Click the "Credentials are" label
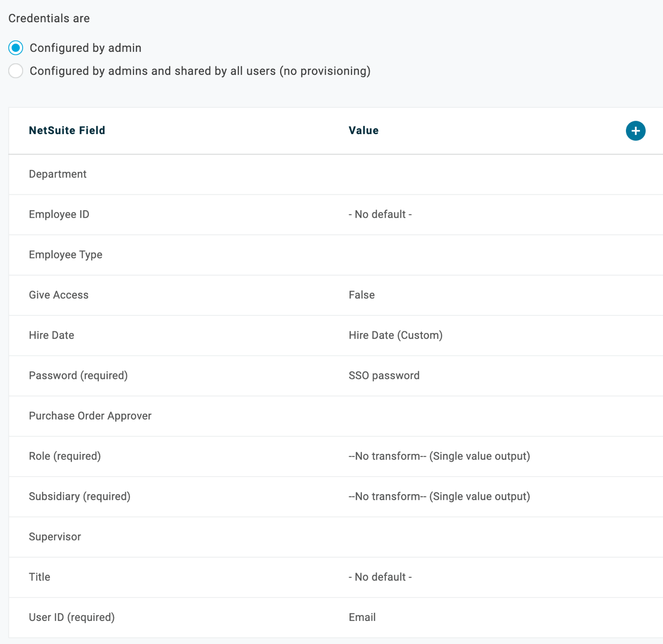Image resolution: width=663 pixels, height=644 pixels. tap(49, 18)
